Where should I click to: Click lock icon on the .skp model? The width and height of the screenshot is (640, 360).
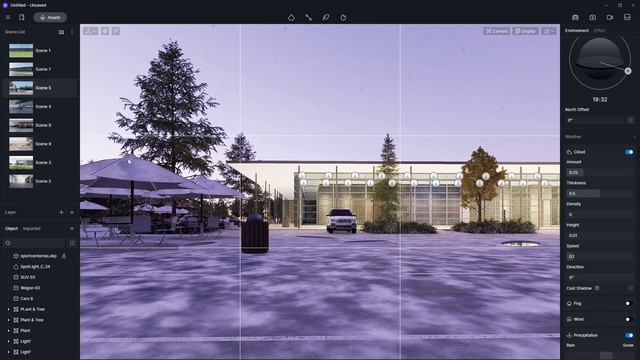point(64,256)
